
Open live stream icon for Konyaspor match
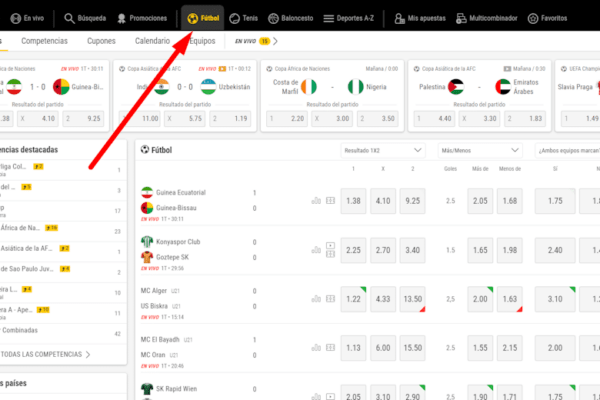[331, 245]
